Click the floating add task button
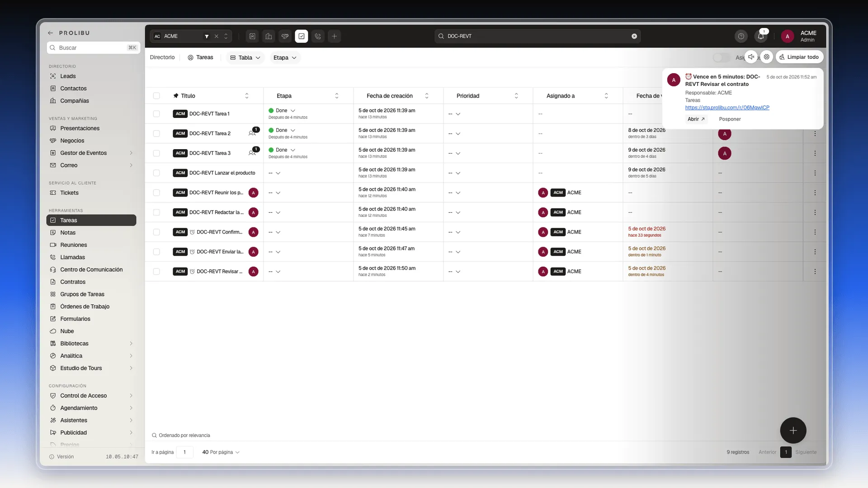The image size is (868, 488). tap(793, 431)
